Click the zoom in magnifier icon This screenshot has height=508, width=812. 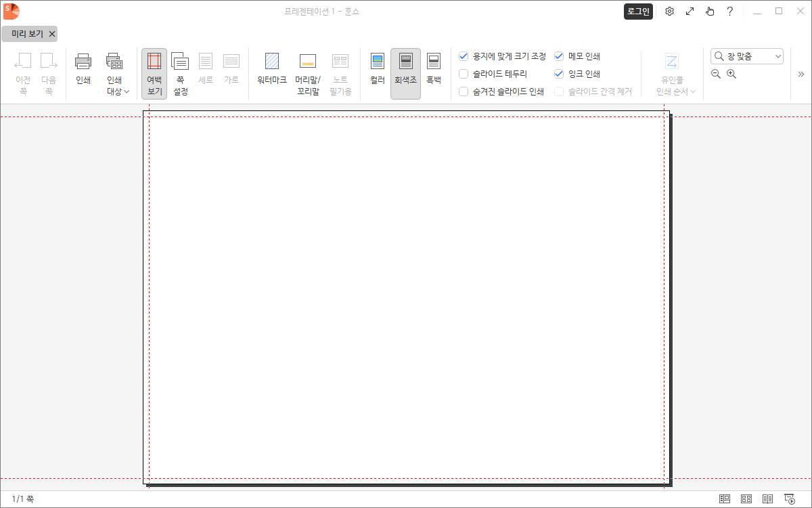(731, 74)
